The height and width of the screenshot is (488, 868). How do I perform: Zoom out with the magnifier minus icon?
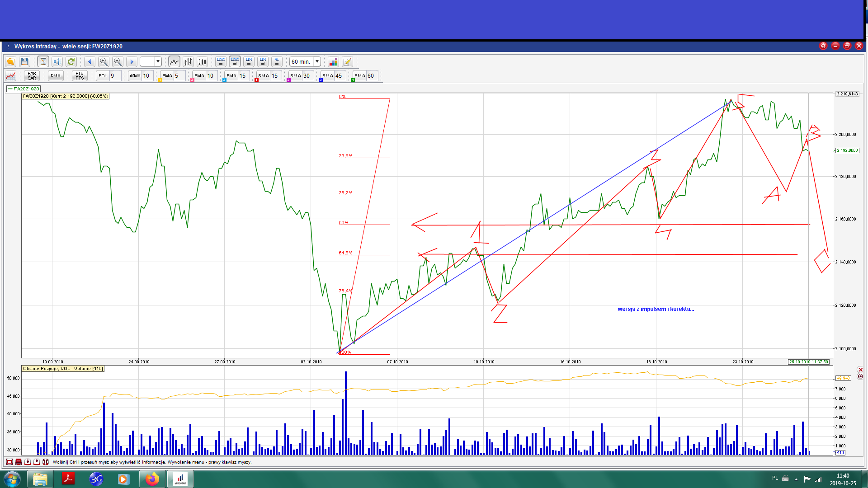118,61
